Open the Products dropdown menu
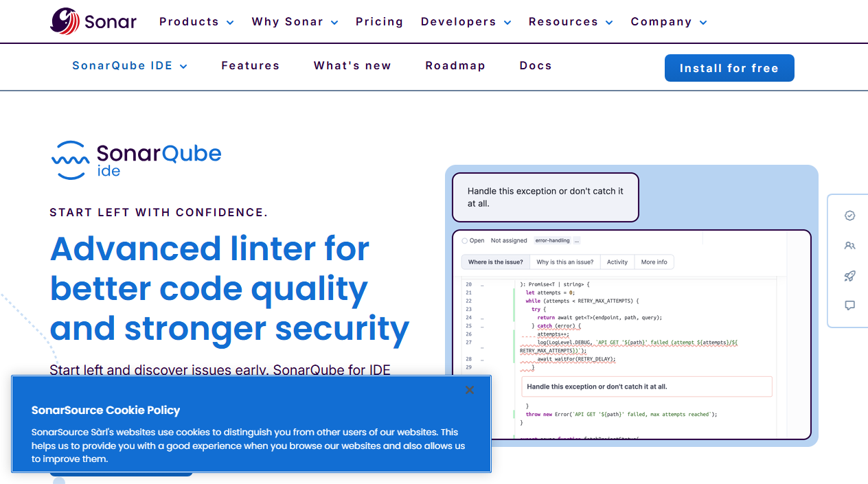The width and height of the screenshot is (868, 484). pyautogui.click(x=196, y=22)
